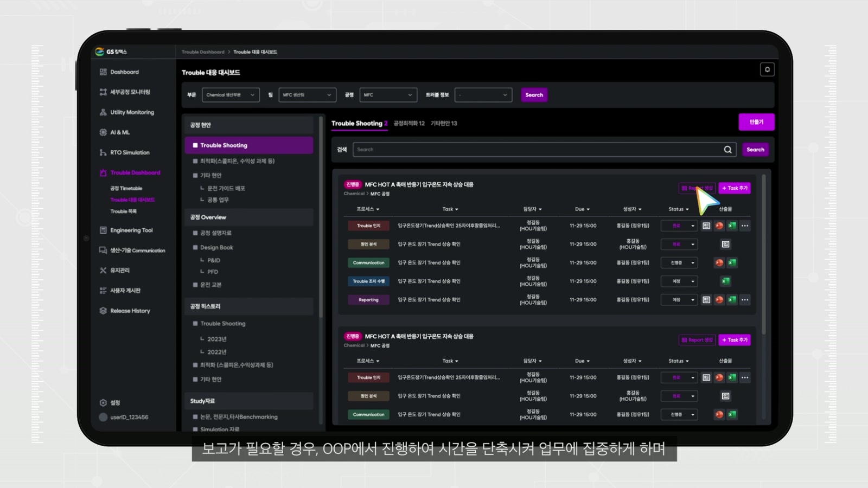Click the purple 만들기 button
Screen dimensions: 868x488
[x=756, y=122]
